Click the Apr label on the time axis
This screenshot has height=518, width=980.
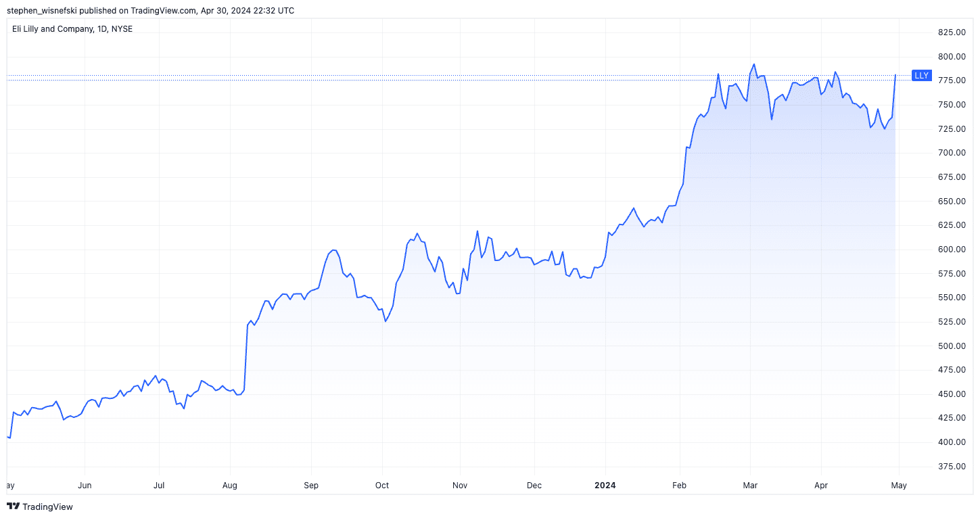tap(820, 486)
